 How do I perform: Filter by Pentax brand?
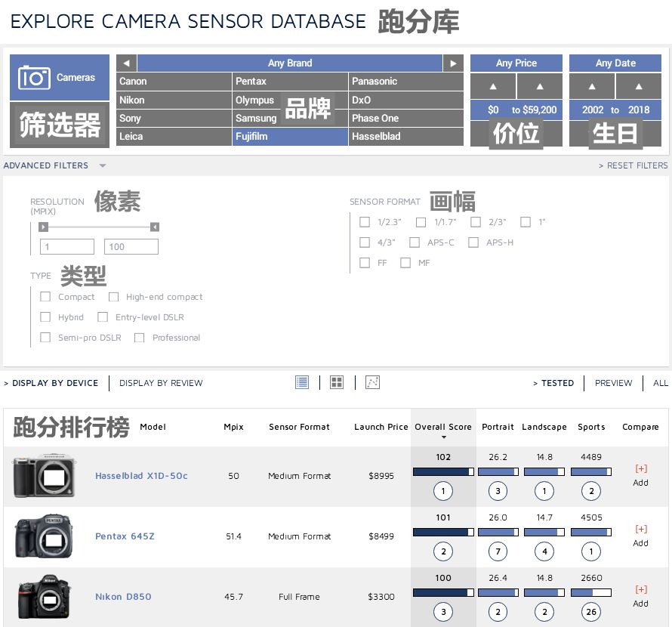[x=290, y=82]
